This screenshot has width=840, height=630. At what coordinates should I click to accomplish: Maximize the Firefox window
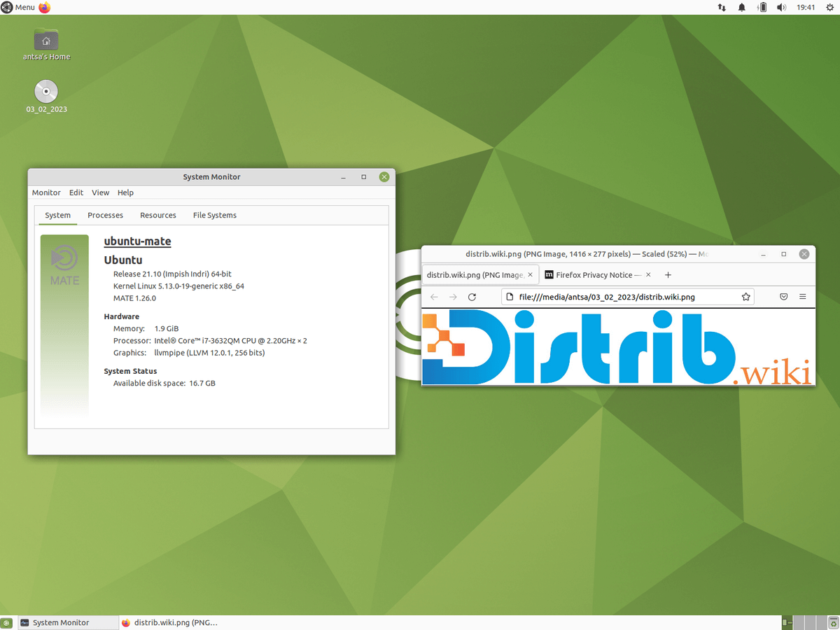click(784, 254)
